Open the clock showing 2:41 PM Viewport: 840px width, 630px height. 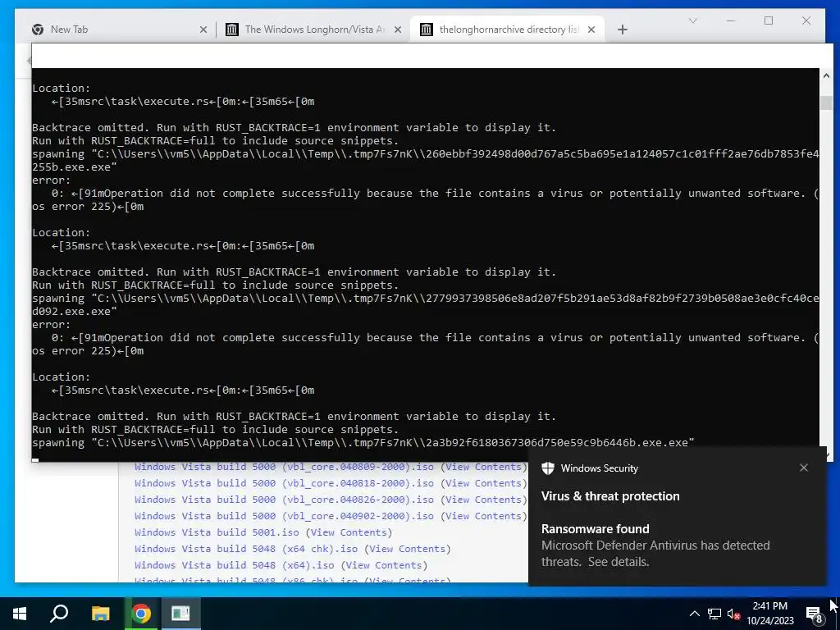(770, 614)
